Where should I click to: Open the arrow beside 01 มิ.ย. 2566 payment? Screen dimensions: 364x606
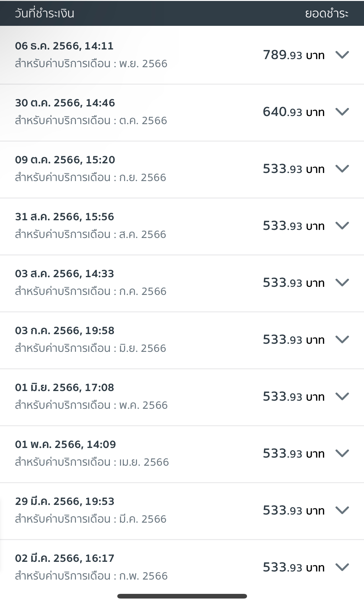(x=342, y=397)
